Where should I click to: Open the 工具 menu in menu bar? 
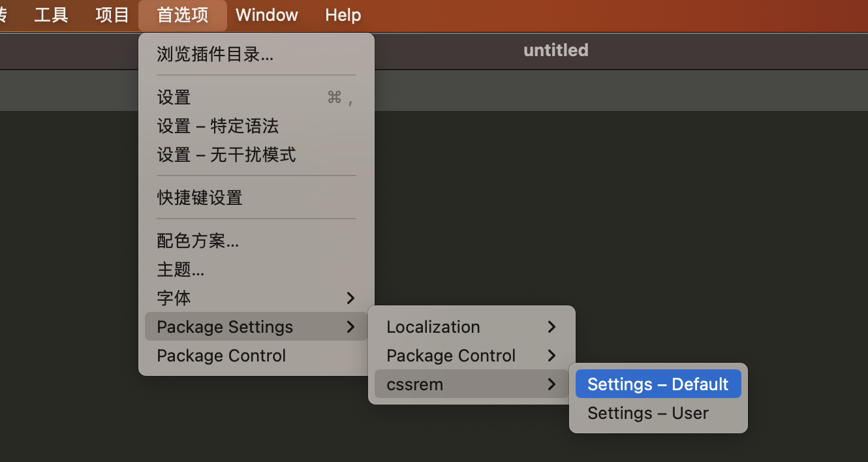(x=51, y=14)
